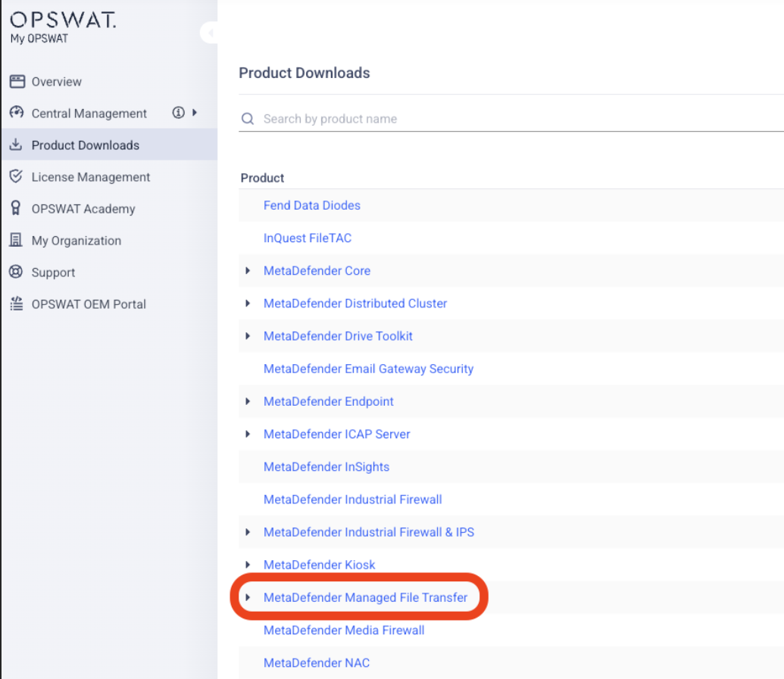The image size is (784, 679).
Task: Collapse the sidebar with the arrow handle
Action: (210, 33)
